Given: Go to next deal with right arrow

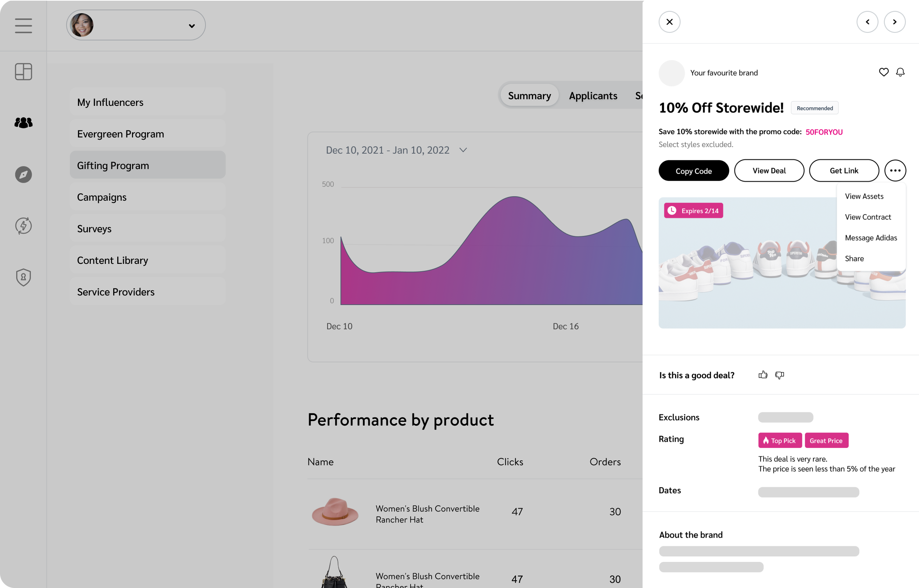Looking at the screenshot, I should 895,22.
